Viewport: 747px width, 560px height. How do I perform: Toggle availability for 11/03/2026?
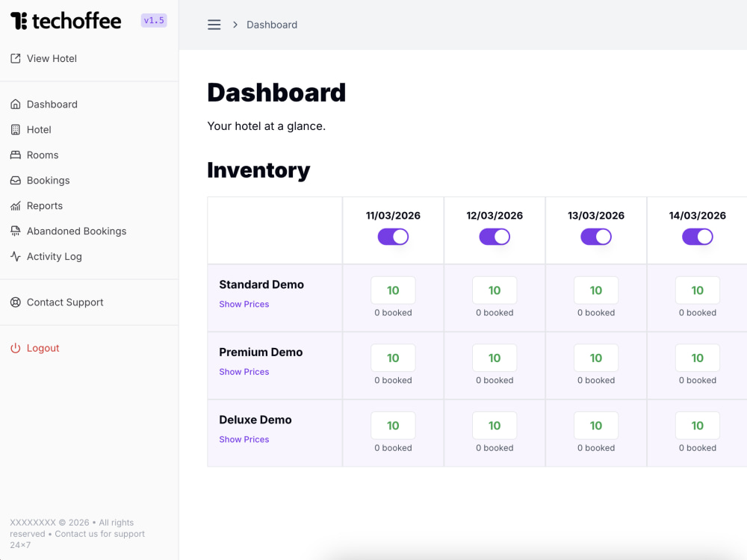point(393,237)
